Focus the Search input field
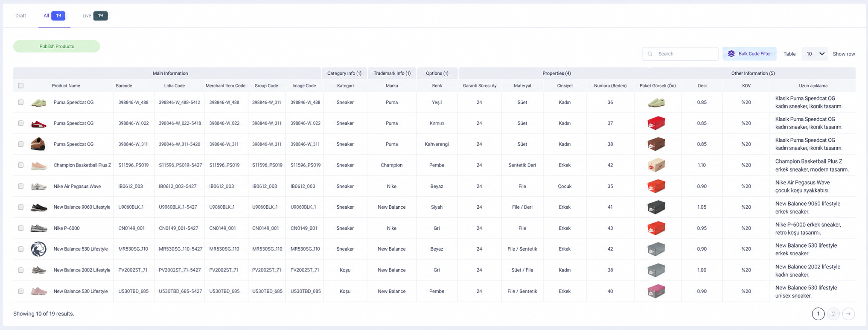The image size is (868, 330). (680, 54)
